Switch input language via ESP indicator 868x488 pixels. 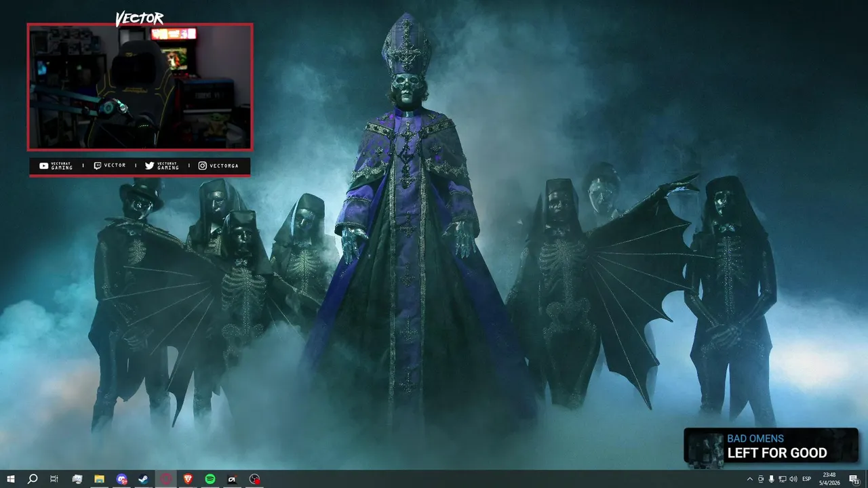pos(807,479)
